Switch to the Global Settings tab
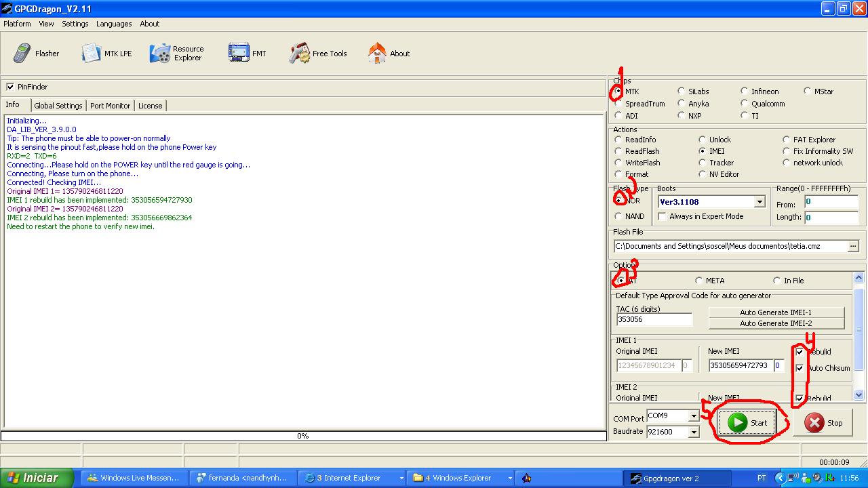Image resolution: width=868 pixels, height=488 pixels. (58, 106)
